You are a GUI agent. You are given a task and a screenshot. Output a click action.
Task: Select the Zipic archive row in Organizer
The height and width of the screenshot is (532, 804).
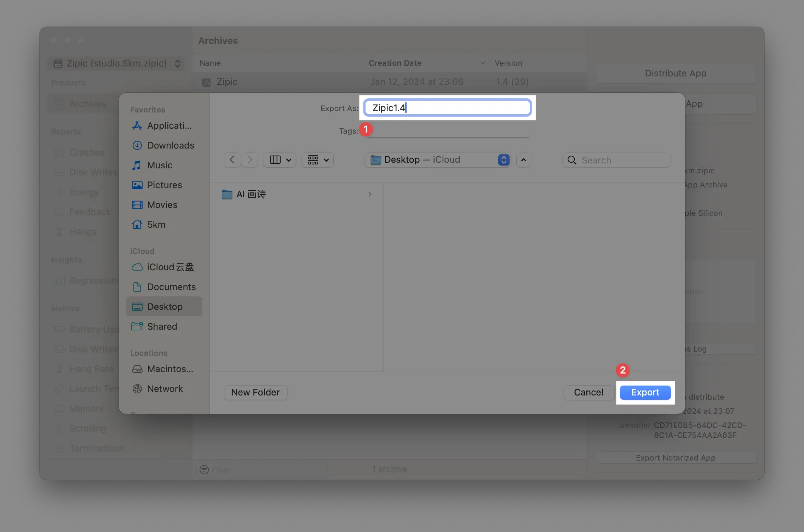click(x=389, y=82)
